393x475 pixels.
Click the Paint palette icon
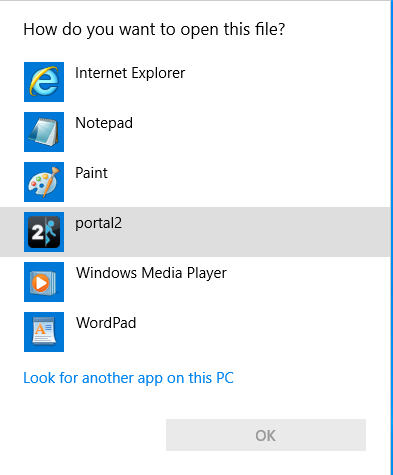point(44,182)
